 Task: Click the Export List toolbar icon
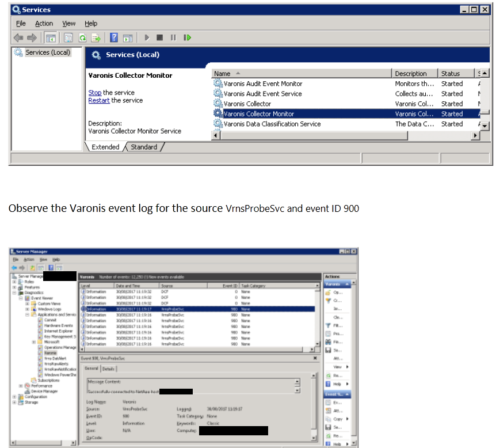point(94,37)
